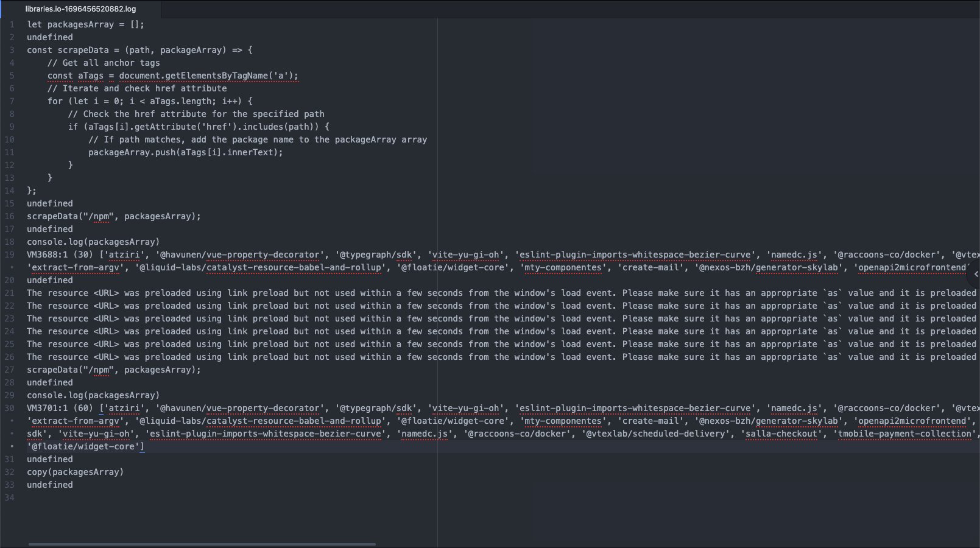Select line number 30 in the gutter
Viewport: 980px width, 548px height.
[x=11, y=408]
